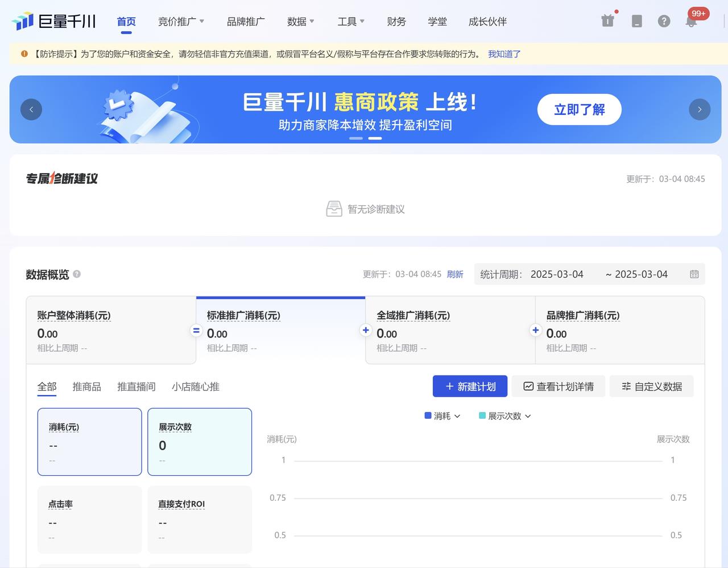Image resolution: width=728 pixels, height=568 pixels.
Task: Click the 新建计划 button
Action: (470, 386)
